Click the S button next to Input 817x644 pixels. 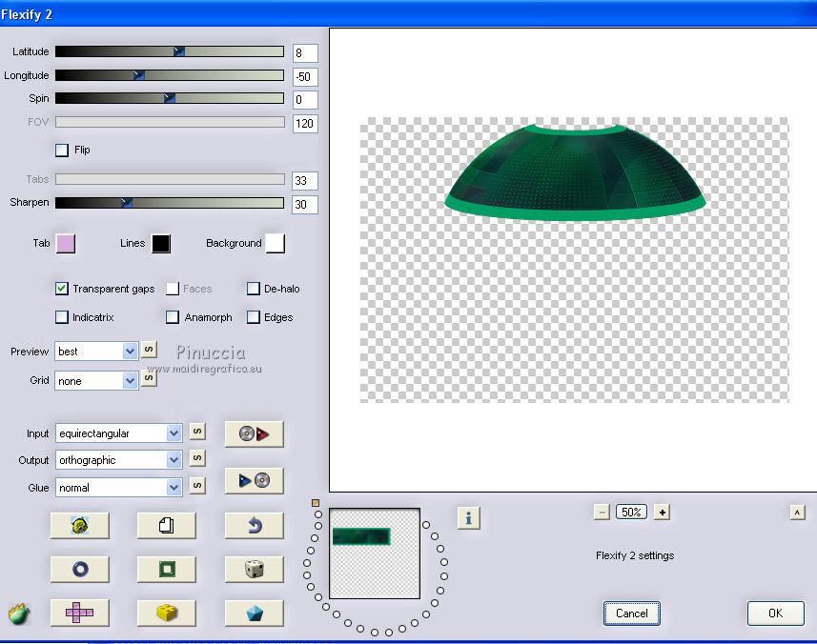197,431
